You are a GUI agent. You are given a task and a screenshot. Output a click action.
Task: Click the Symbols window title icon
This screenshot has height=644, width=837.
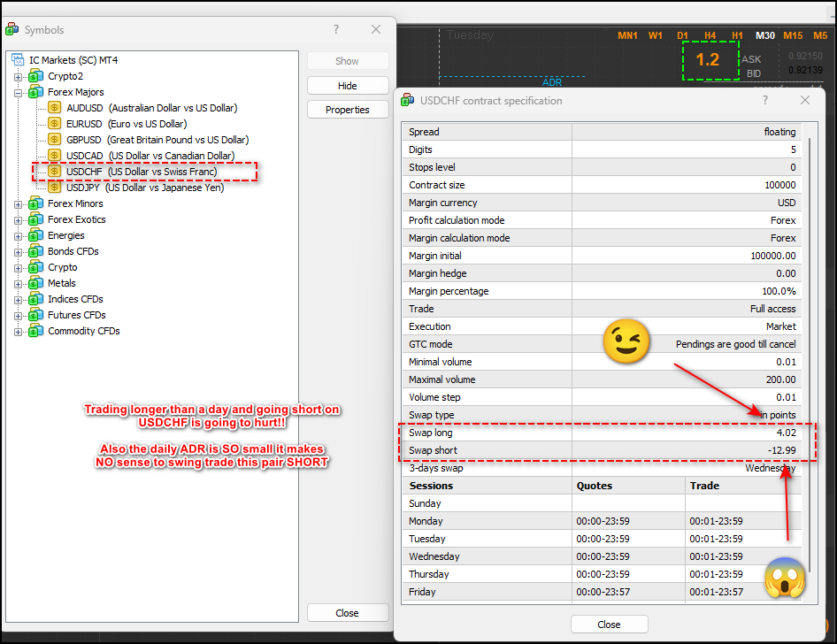[x=12, y=30]
